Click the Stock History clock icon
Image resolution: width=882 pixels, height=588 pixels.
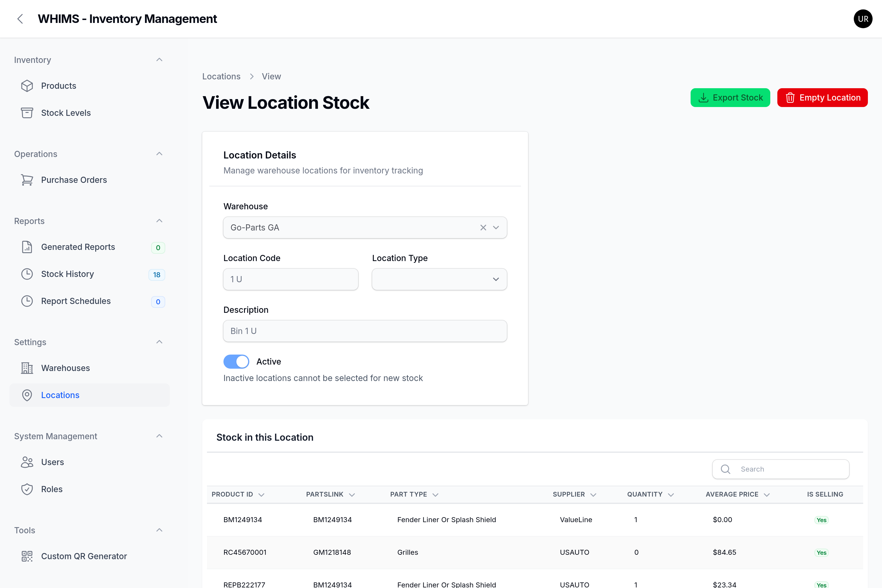click(27, 274)
